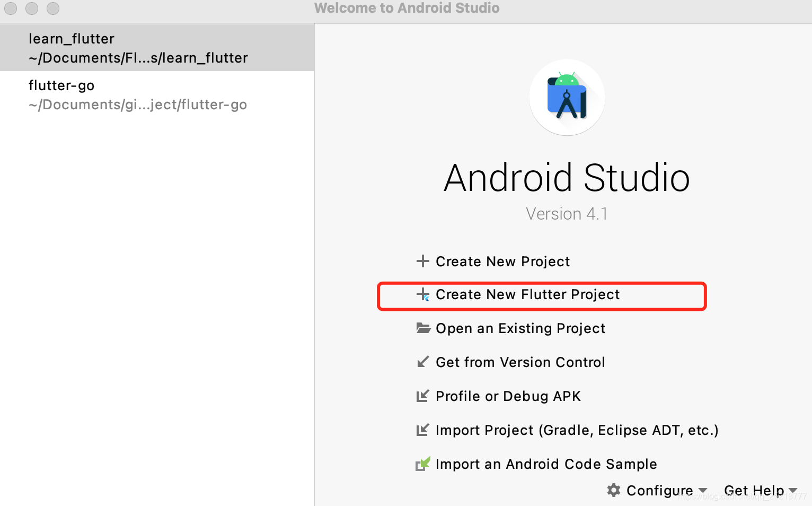Click the folder icon beside Open an Existing Project
Image resolution: width=812 pixels, height=506 pixels.
click(423, 328)
